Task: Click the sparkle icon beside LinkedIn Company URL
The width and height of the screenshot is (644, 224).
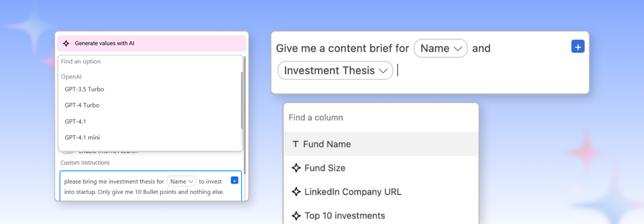Action: point(296,192)
